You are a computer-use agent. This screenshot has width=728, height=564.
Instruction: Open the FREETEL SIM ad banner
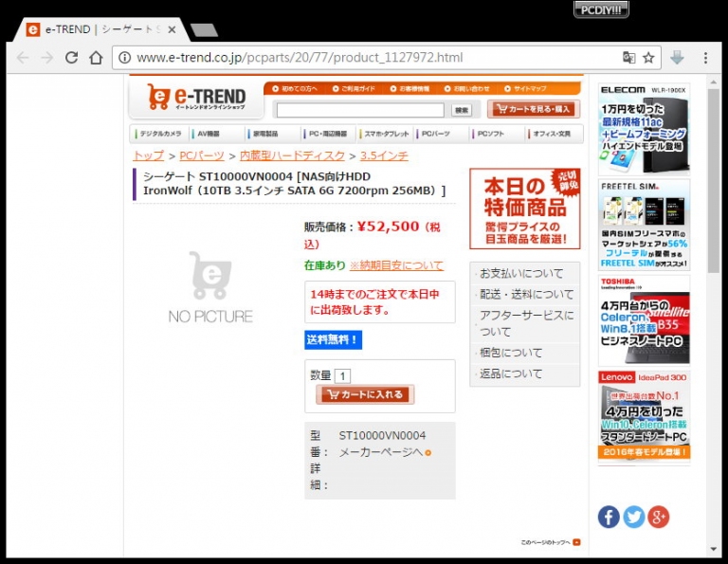coord(644,226)
